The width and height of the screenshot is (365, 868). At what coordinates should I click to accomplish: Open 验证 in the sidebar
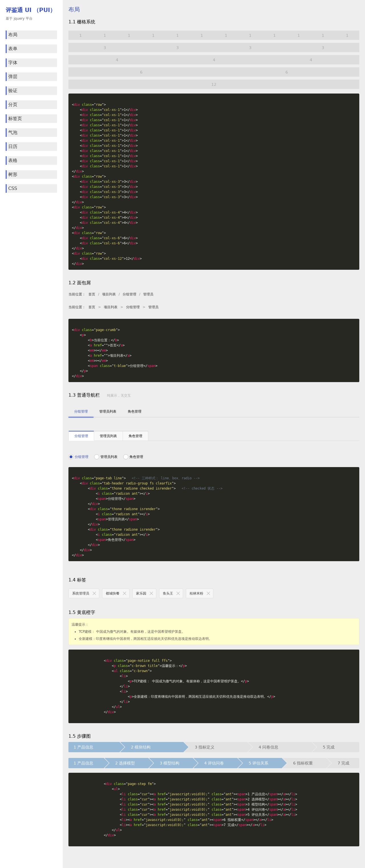(x=31, y=91)
